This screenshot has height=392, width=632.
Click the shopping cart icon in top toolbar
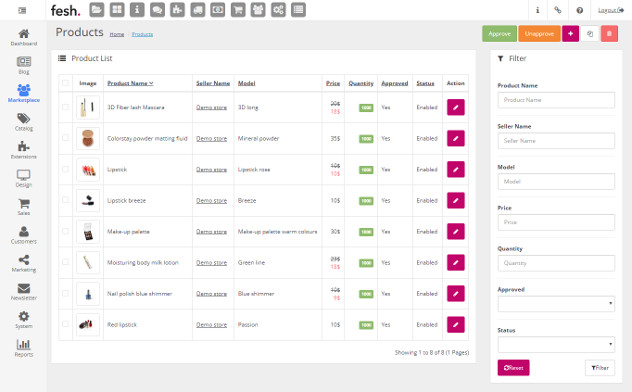(x=238, y=10)
